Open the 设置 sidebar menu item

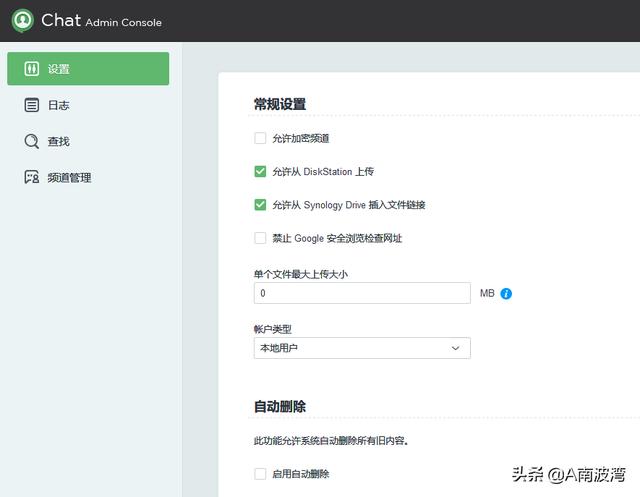pos(88,69)
